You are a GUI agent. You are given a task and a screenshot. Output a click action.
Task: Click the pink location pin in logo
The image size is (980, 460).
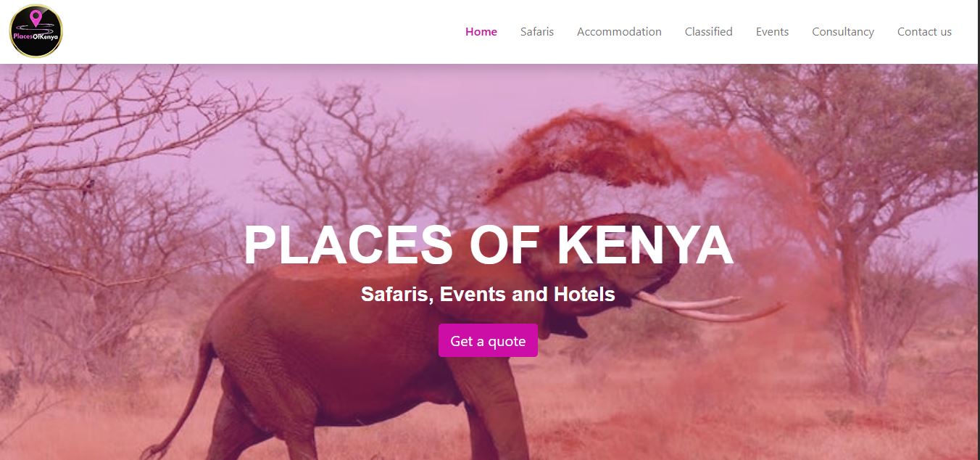36,17
